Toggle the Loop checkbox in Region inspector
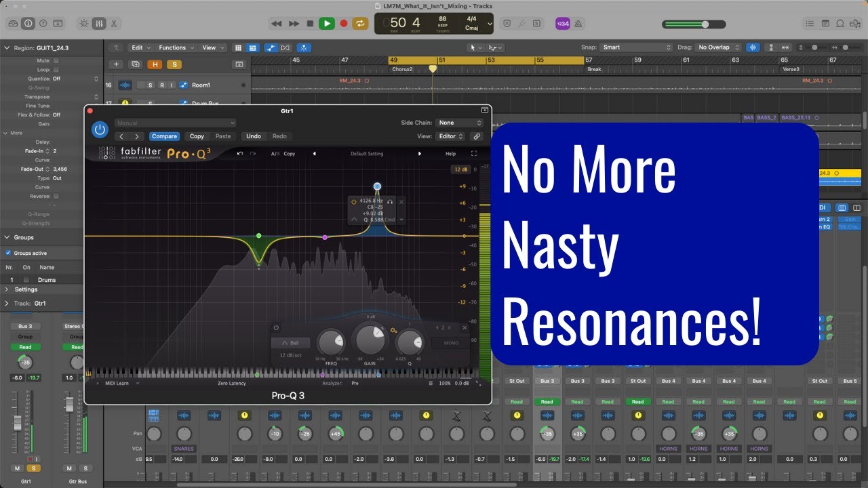This screenshot has height=488, width=868. pyautogui.click(x=56, y=69)
